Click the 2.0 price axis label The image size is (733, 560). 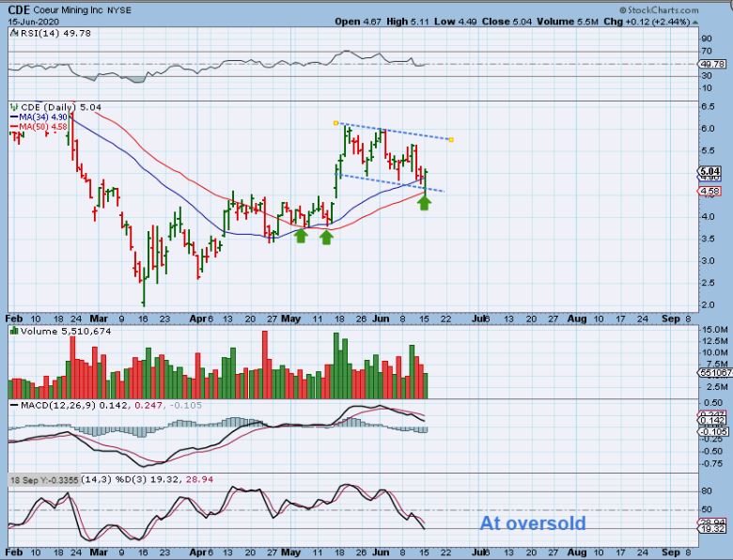pos(708,304)
